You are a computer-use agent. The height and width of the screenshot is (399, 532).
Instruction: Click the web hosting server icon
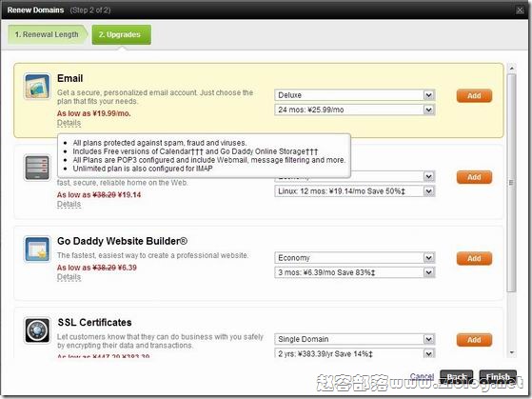(37, 168)
